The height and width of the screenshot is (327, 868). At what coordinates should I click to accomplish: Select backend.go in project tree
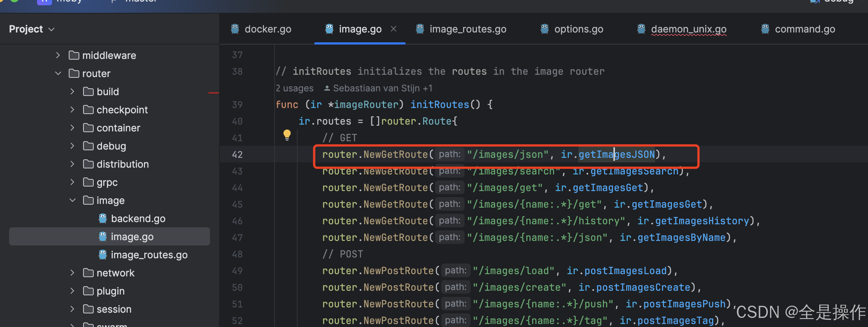(110, 218)
